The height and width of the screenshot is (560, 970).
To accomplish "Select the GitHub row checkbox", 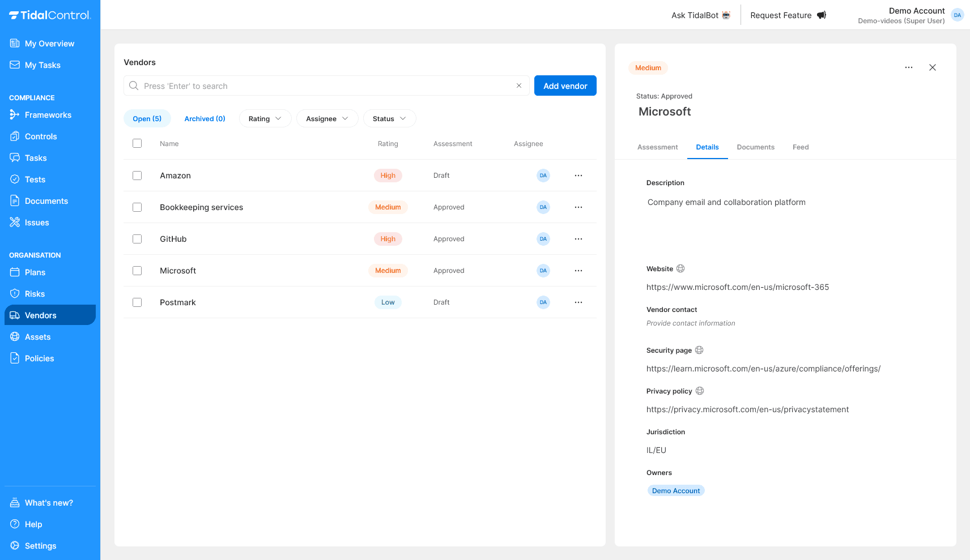I will 137,238.
